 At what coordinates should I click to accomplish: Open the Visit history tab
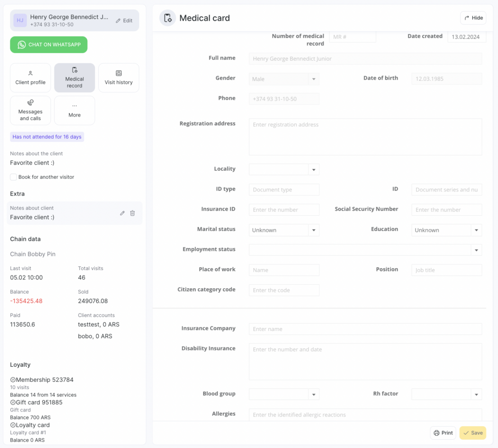tap(119, 78)
